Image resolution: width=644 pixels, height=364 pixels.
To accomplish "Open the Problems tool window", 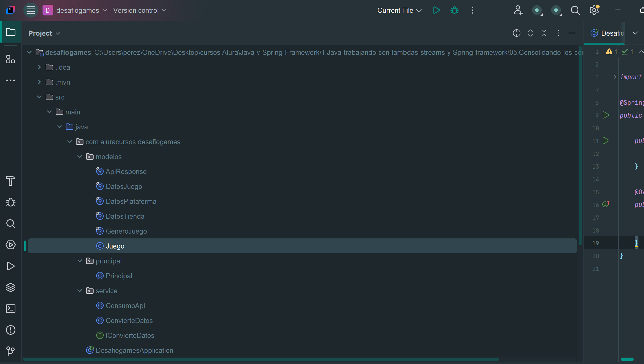I will [x=11, y=330].
